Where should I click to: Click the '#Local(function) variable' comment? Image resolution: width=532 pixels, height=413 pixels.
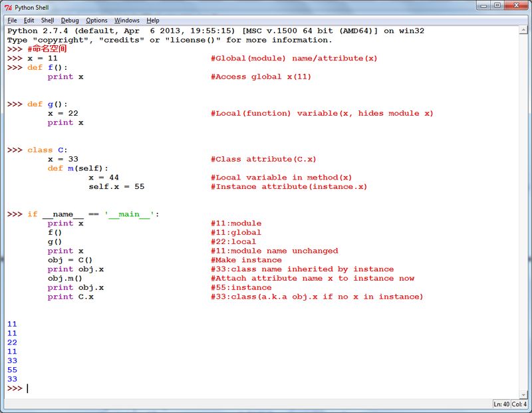[x=322, y=113]
